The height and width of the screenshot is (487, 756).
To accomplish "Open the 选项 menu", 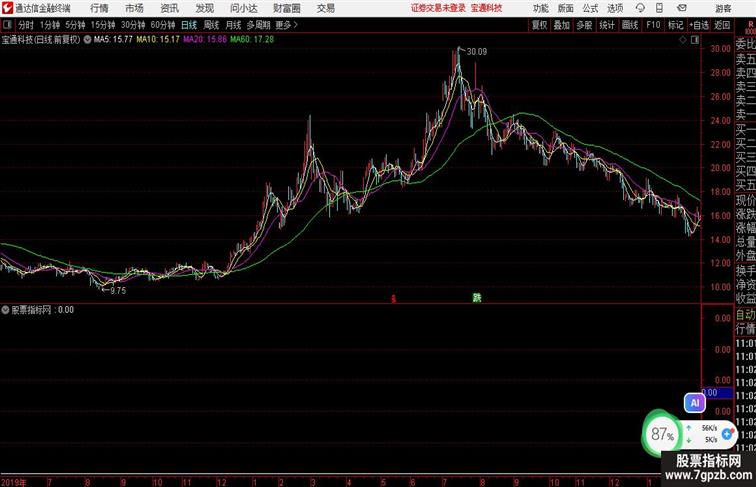I will (615, 8).
